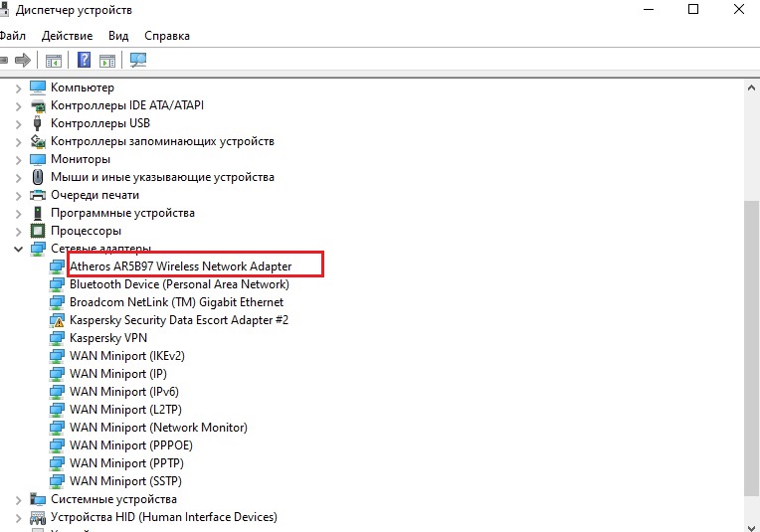Image resolution: width=760 pixels, height=532 pixels.
Task: Select the Kaspersky VPN entry
Action: pyautogui.click(x=107, y=338)
